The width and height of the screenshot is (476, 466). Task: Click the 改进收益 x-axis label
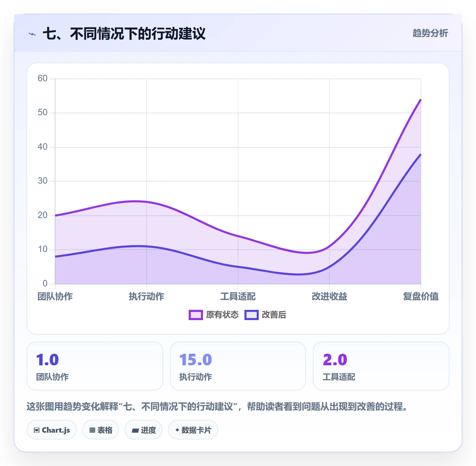(x=329, y=297)
